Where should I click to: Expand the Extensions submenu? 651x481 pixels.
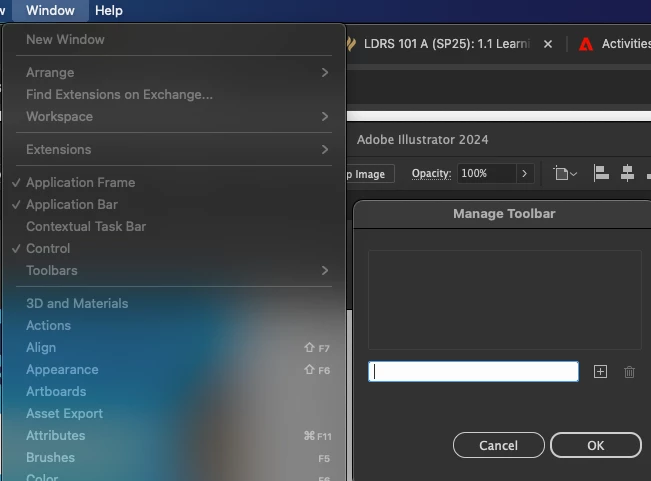click(174, 149)
